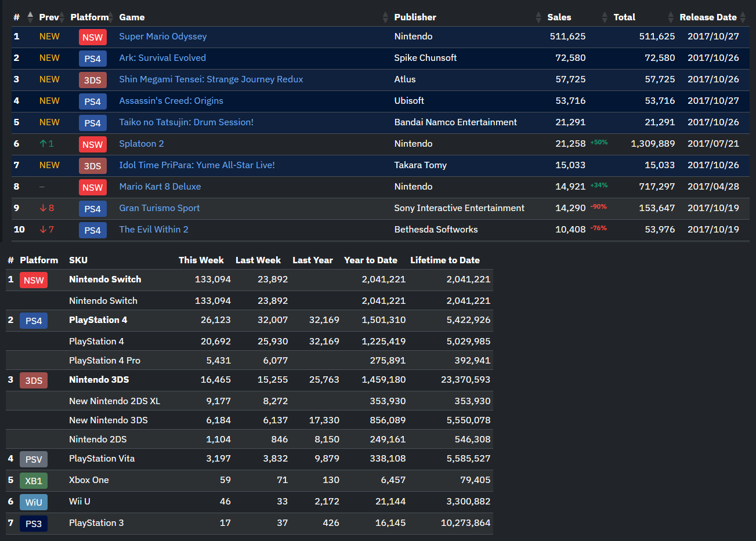The image size is (756, 541).
Task: Sort by the Release Date column header
Action: [x=712, y=17]
